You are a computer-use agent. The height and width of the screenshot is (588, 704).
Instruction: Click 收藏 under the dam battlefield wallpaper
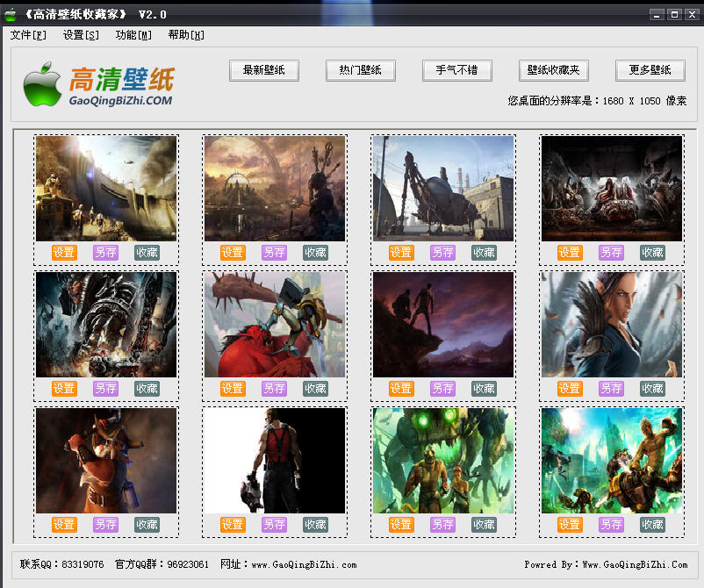coord(147,253)
